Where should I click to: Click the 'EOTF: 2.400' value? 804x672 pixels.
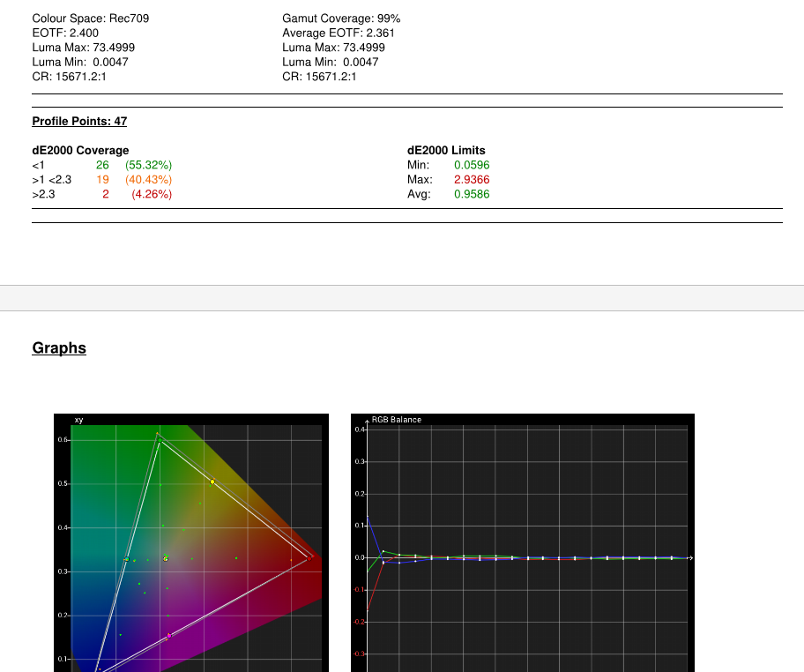(x=65, y=33)
